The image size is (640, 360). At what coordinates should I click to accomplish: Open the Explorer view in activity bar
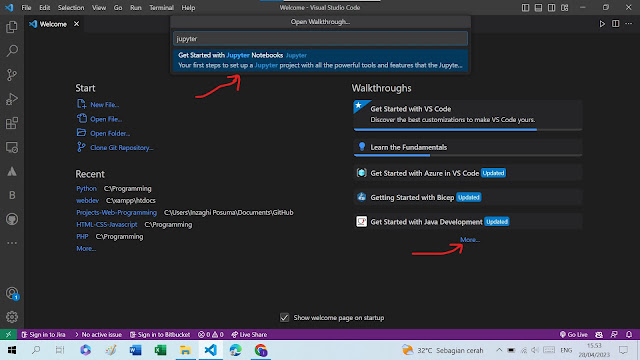click(12, 27)
